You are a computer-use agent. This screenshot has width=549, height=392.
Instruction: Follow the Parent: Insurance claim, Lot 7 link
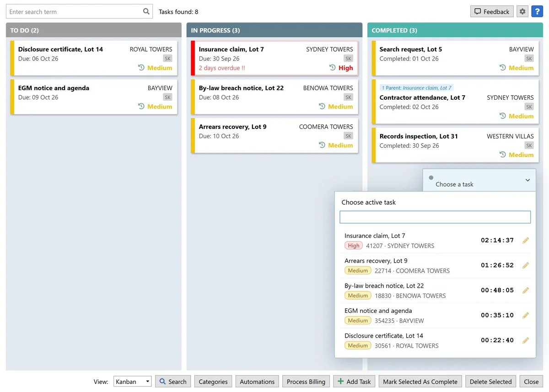coord(417,88)
